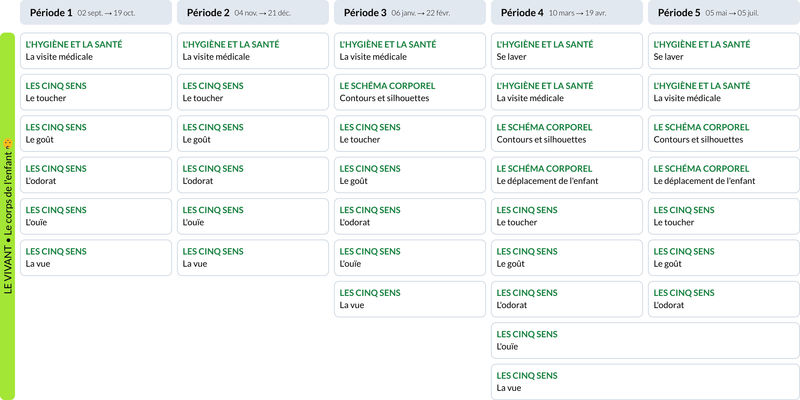
Task: Select 'L'ouïe' card in Période 2
Action: tap(252, 216)
